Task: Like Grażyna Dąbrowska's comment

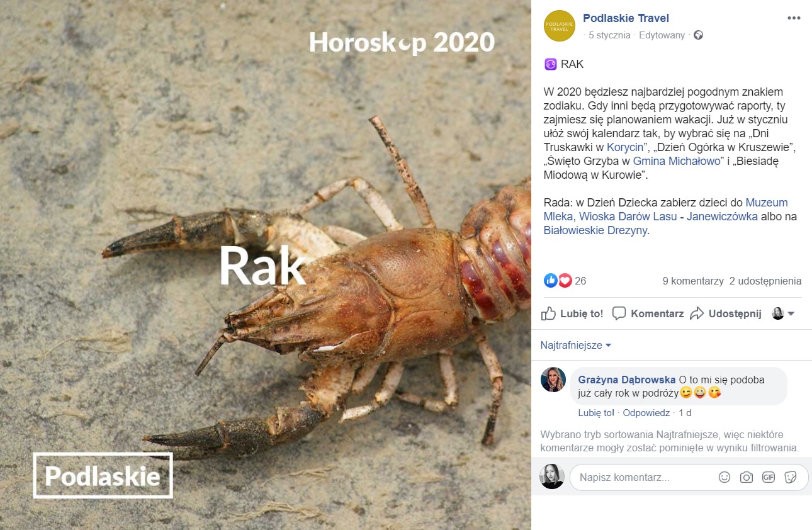Action: pyautogui.click(x=596, y=413)
